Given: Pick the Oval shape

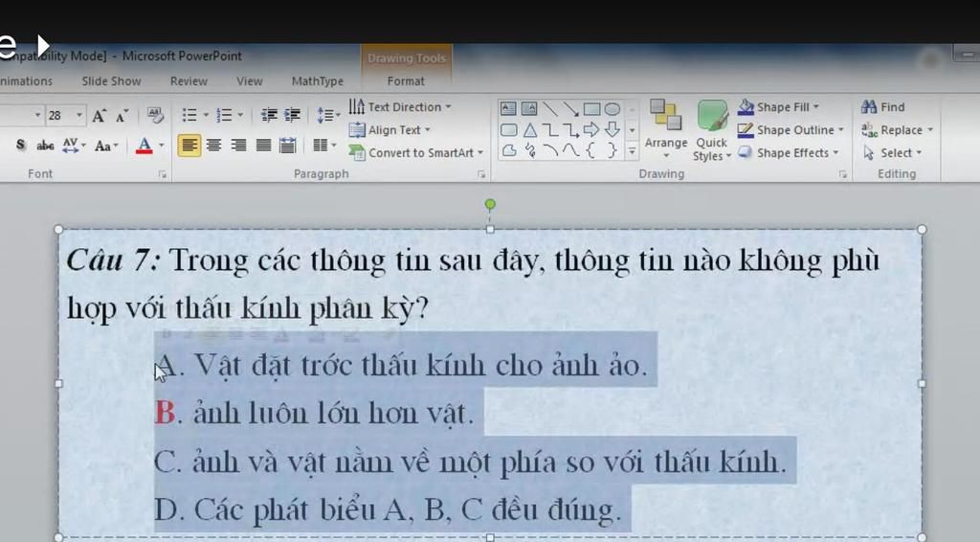Looking at the screenshot, I should pyautogui.click(x=612, y=109).
